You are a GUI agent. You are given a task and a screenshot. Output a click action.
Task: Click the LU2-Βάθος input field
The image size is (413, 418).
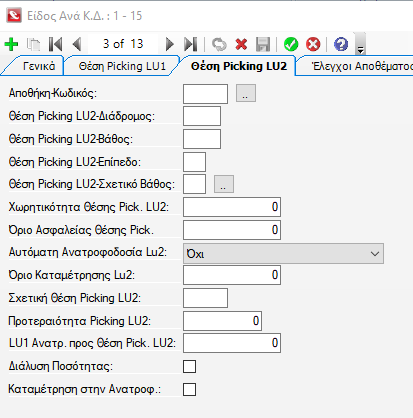point(202,139)
